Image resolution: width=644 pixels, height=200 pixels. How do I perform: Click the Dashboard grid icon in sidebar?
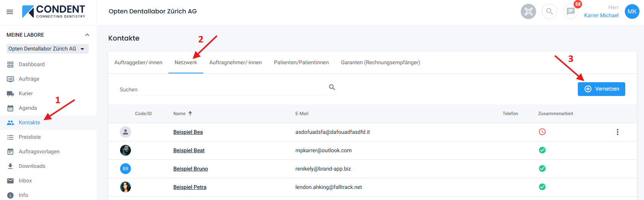pos(10,65)
